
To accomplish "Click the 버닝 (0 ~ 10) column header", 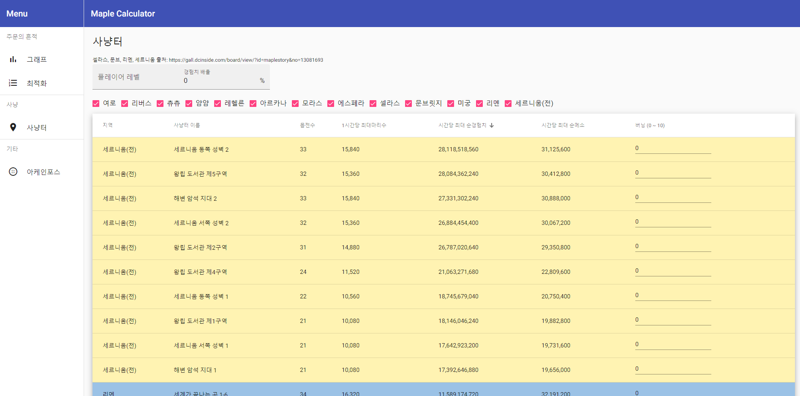I will click(x=650, y=126).
